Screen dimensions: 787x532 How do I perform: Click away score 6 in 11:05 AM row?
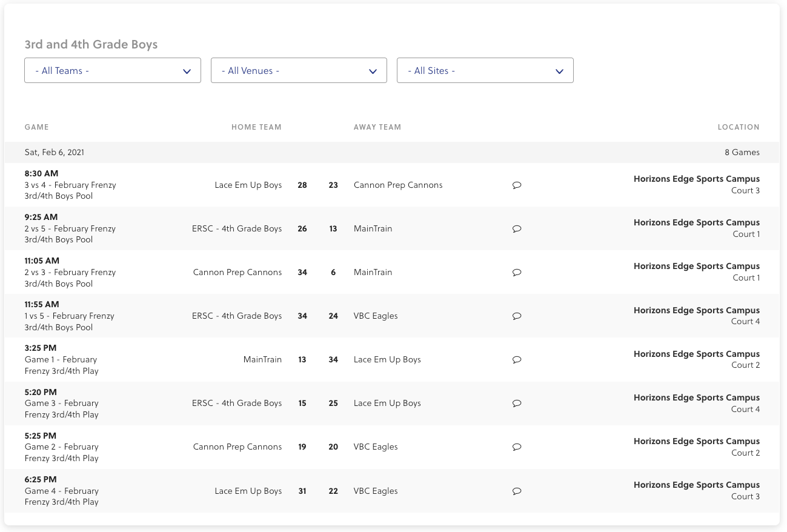pos(333,272)
